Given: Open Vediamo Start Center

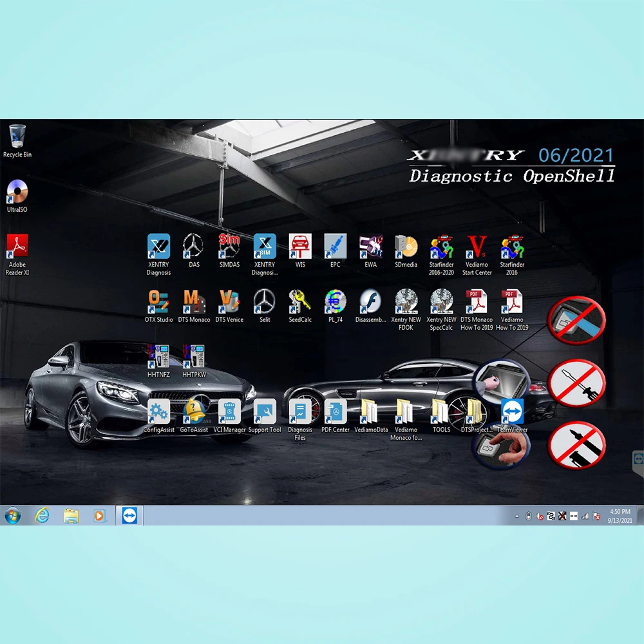Looking at the screenshot, I should click(477, 254).
